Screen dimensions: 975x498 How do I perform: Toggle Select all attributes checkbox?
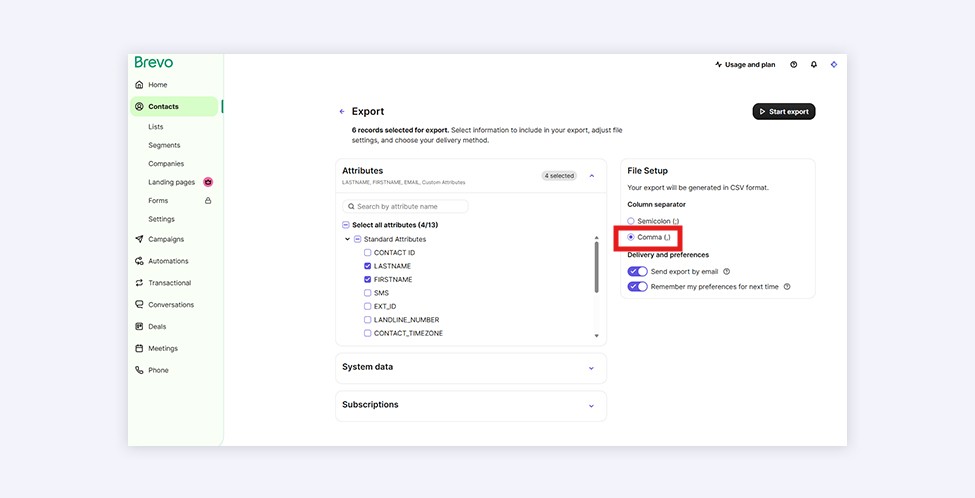pos(346,225)
